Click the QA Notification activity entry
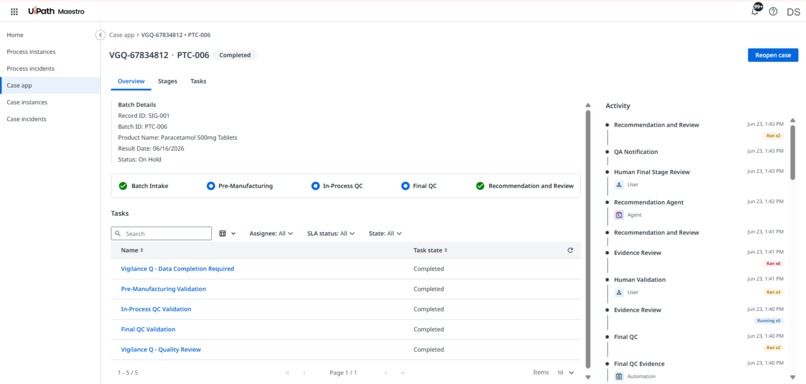Screen dimensions: 806x384 (x=636, y=152)
